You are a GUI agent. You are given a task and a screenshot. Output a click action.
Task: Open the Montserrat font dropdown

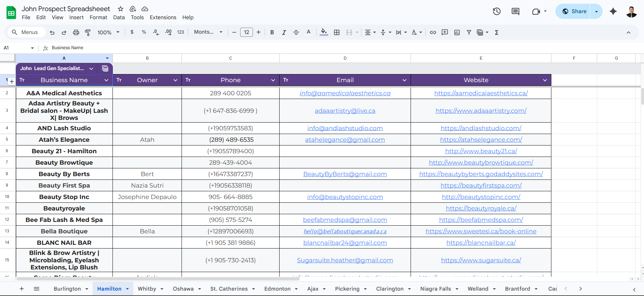coord(208,32)
